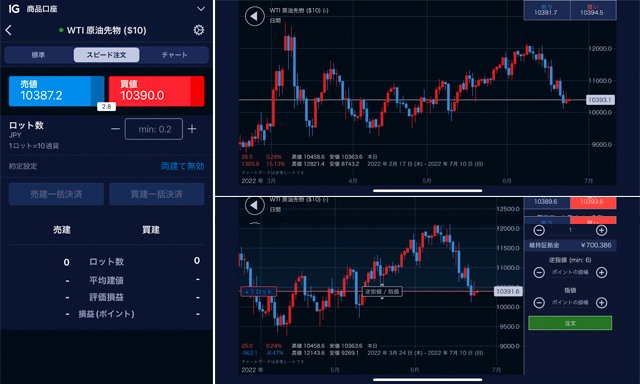Click the IG logo in the header

pyautogui.click(x=14, y=9)
